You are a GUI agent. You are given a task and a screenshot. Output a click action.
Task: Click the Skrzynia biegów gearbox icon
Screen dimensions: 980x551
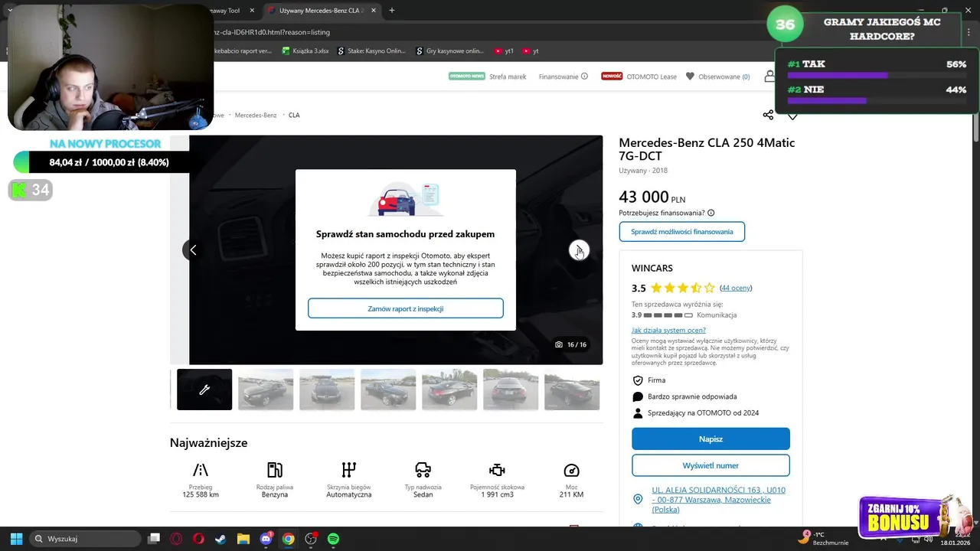tap(349, 470)
